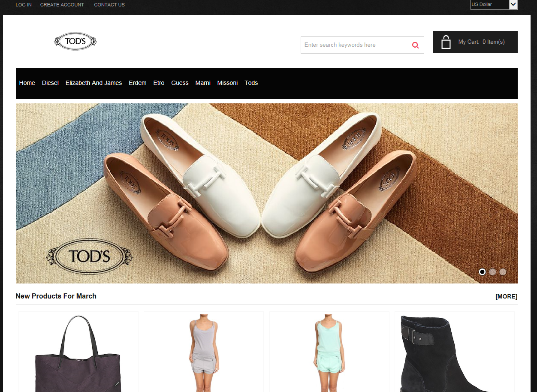Open Elizabeth And James category
The height and width of the screenshot is (392, 537).
(x=94, y=83)
